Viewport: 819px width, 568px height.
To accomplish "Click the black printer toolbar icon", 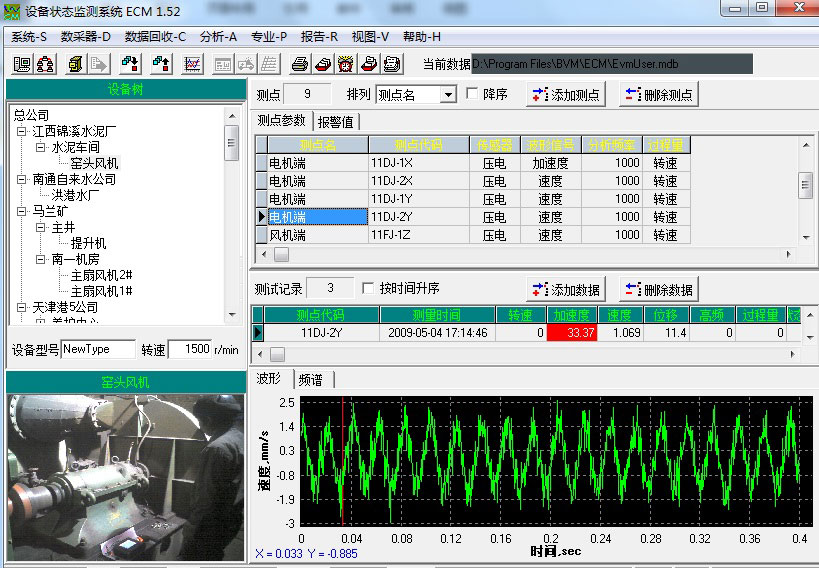I will coord(299,64).
